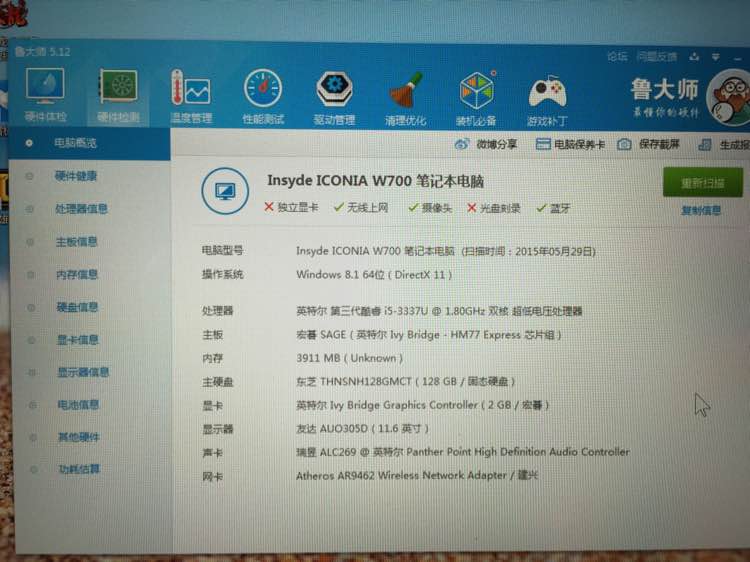Select 硬件检测 hardware detection icon

[118, 95]
